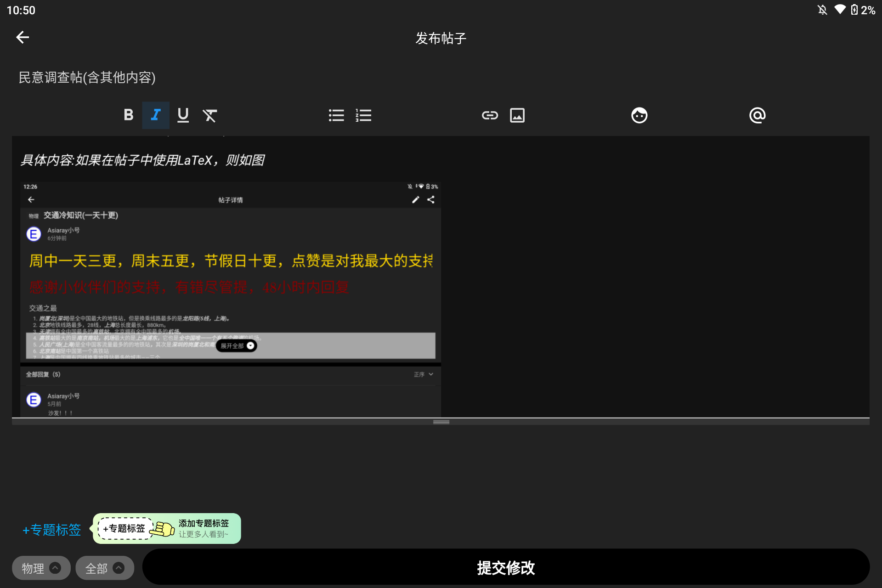Tap the battery status icon
882x588 pixels.
(x=854, y=10)
